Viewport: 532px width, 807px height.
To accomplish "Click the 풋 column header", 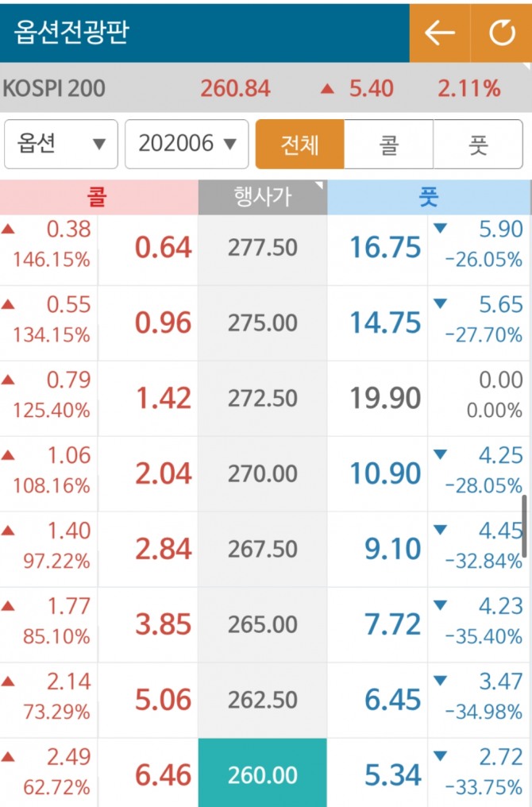I will [x=429, y=198].
